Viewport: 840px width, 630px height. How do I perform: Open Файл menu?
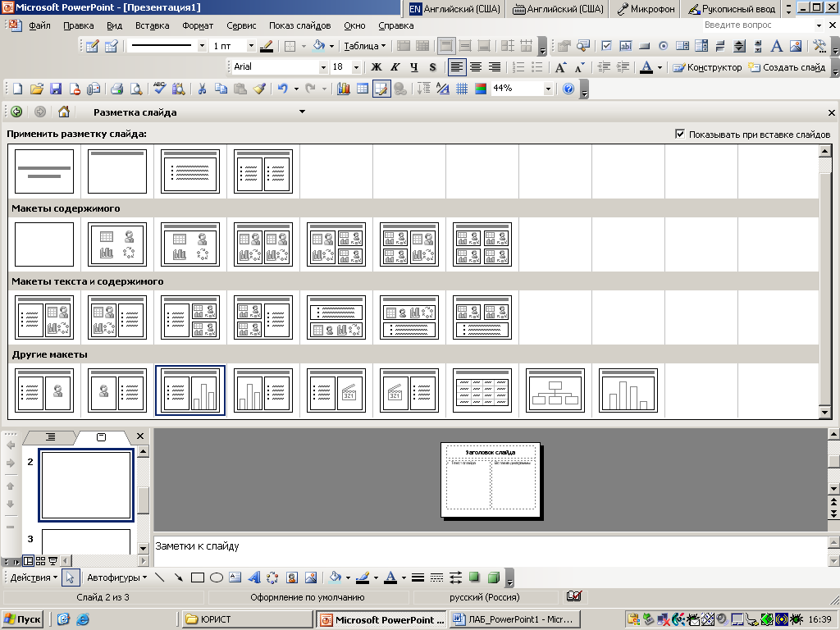coord(39,25)
